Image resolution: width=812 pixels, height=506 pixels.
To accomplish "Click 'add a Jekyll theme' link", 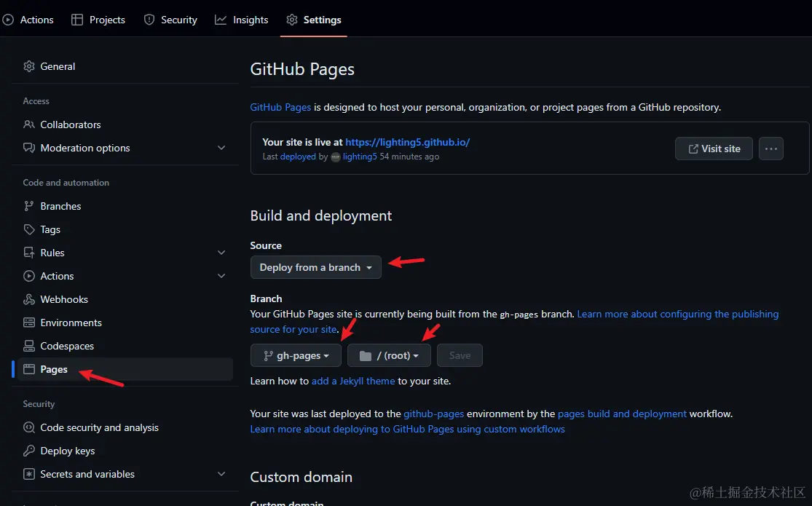I will [x=353, y=381].
